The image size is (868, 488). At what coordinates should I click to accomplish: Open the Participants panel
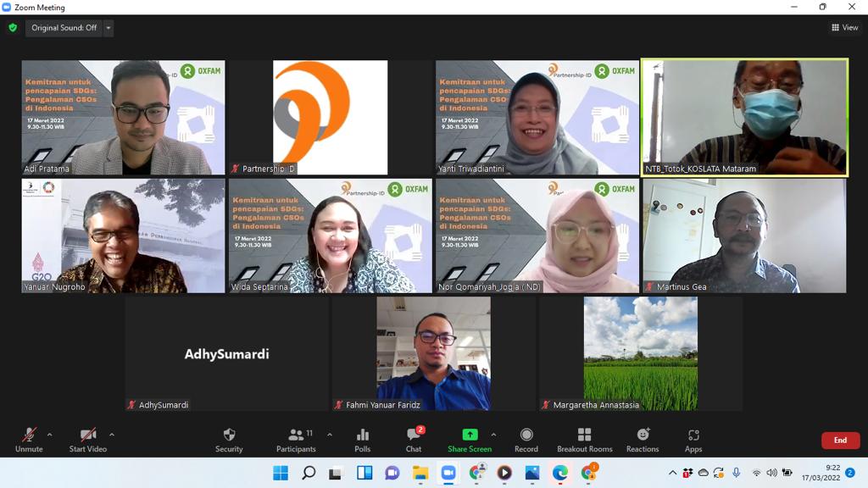tap(296, 439)
